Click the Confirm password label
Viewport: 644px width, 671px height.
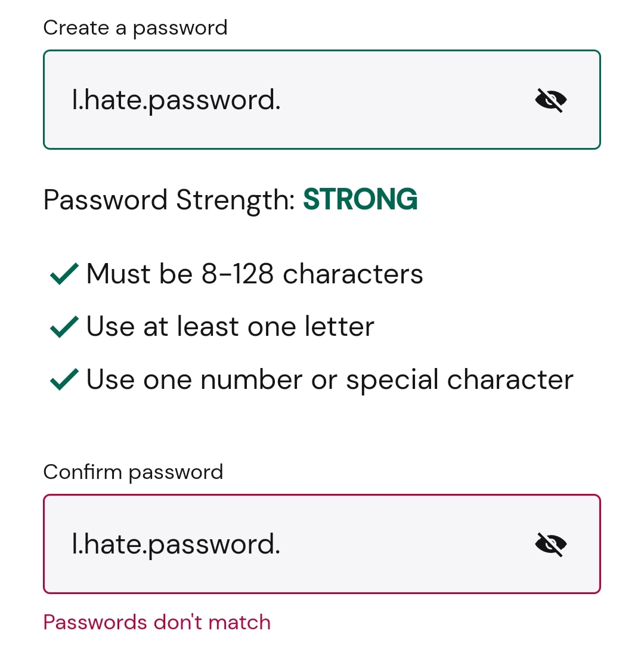click(x=133, y=472)
